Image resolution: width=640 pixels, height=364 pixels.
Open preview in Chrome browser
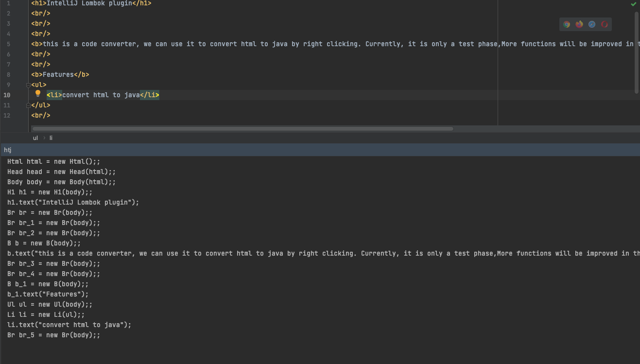tap(567, 24)
